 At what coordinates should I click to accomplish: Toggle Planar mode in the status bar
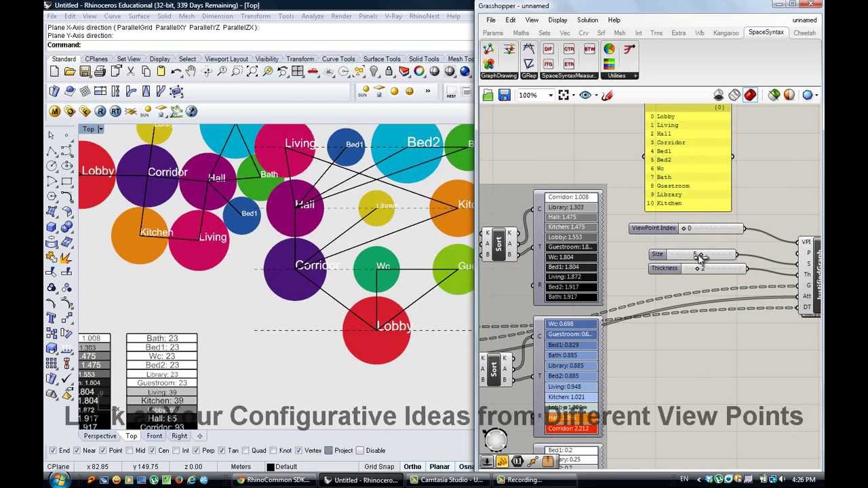pyautogui.click(x=439, y=466)
